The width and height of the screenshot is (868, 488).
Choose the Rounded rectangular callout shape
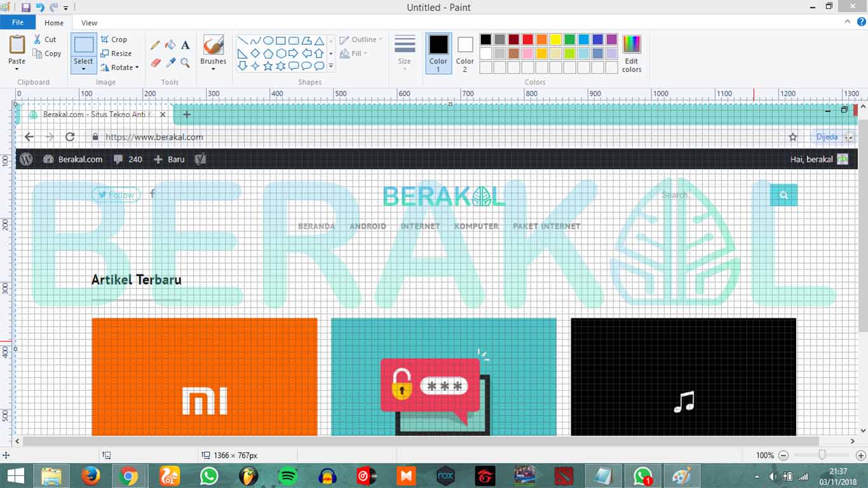(x=294, y=65)
